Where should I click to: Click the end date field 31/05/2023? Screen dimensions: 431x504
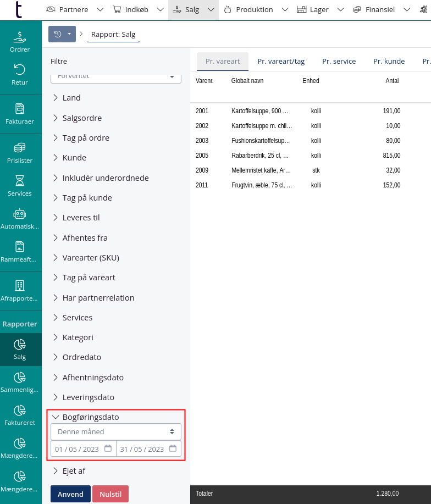[142, 449]
